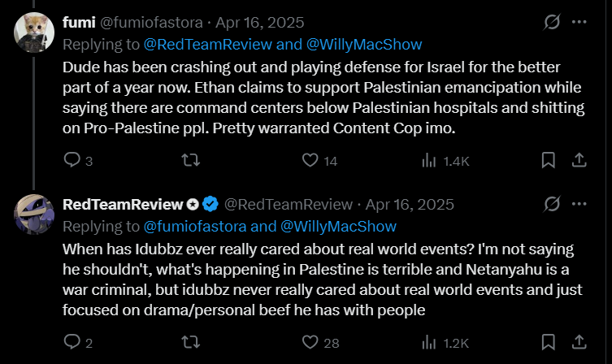Open Grok explain icon on fumi's tweet
The height and width of the screenshot is (364, 612).
[x=552, y=22]
